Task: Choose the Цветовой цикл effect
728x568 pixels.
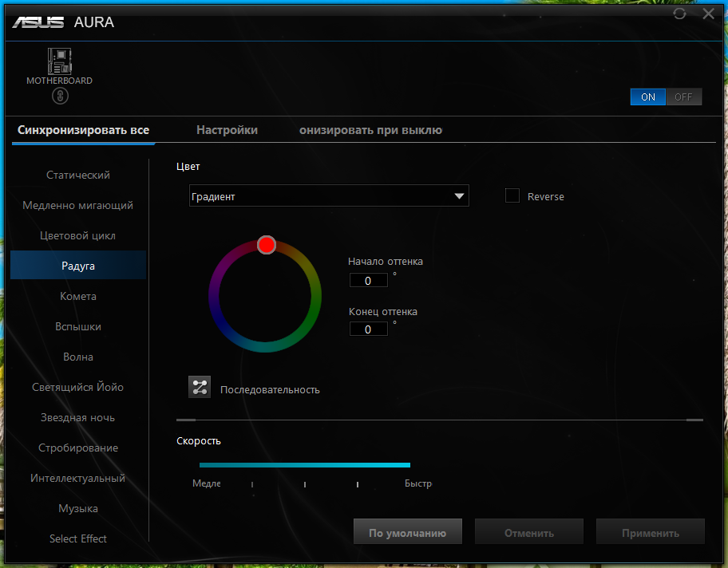Action: coord(78,236)
